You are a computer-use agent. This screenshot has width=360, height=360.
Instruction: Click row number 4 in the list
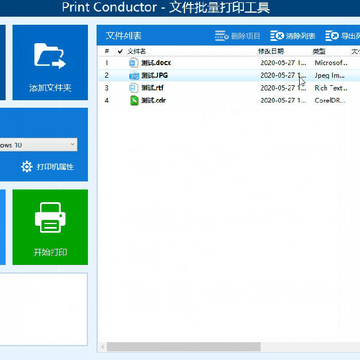tap(107, 100)
